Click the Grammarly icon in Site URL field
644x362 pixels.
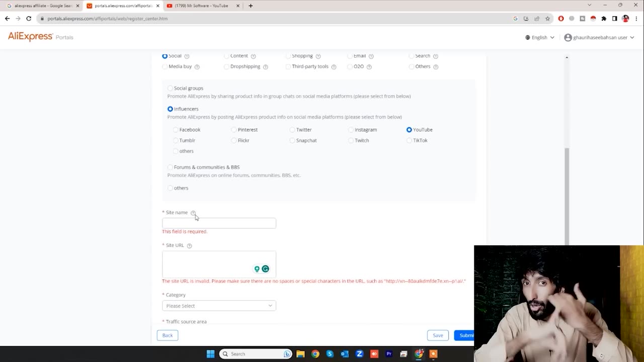pyautogui.click(x=265, y=269)
